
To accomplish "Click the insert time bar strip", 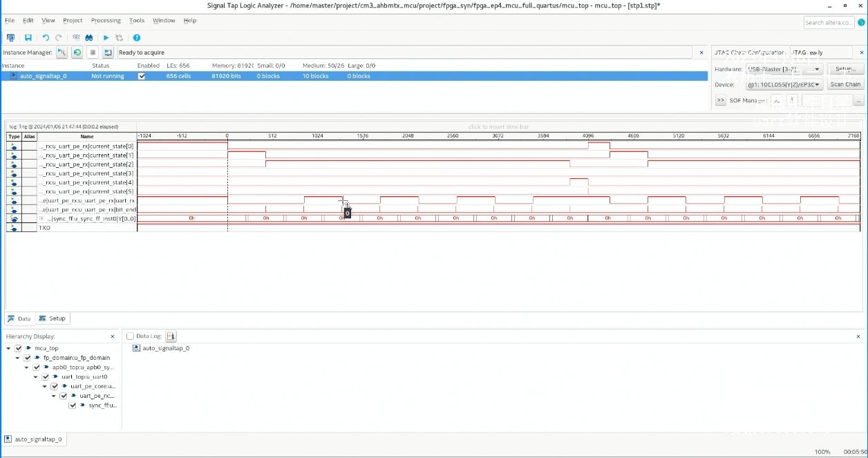I will click(498, 126).
